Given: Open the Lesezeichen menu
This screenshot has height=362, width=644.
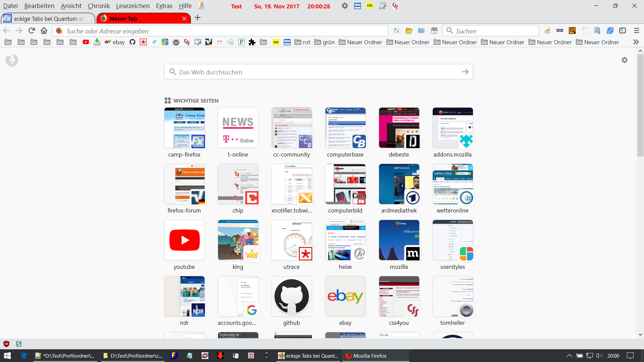Looking at the screenshot, I should click(x=132, y=6).
